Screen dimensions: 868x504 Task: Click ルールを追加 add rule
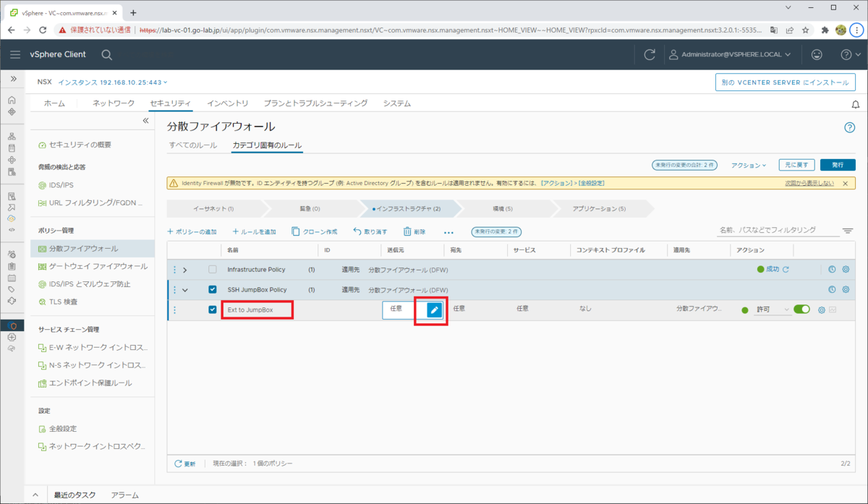(x=254, y=232)
